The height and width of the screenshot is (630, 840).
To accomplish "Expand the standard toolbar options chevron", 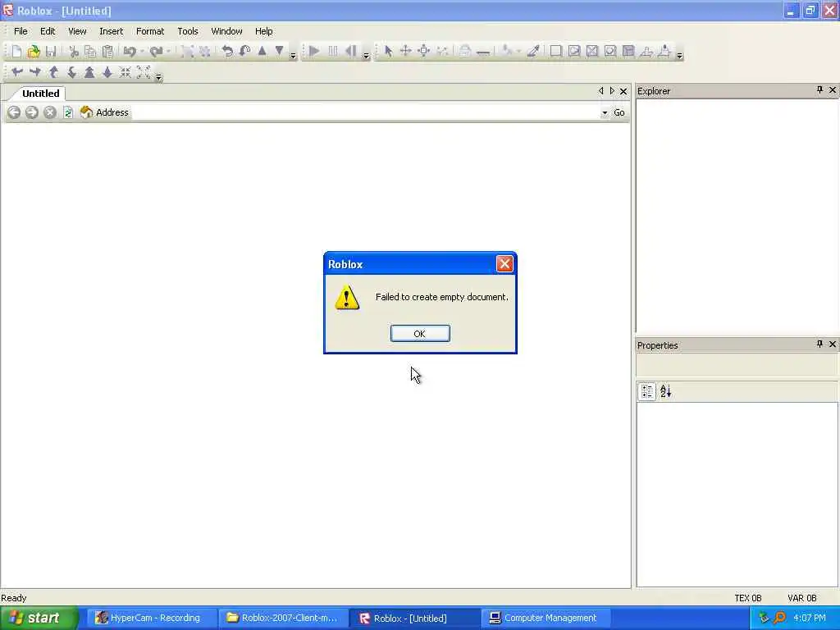I will pyautogui.click(x=293, y=55).
